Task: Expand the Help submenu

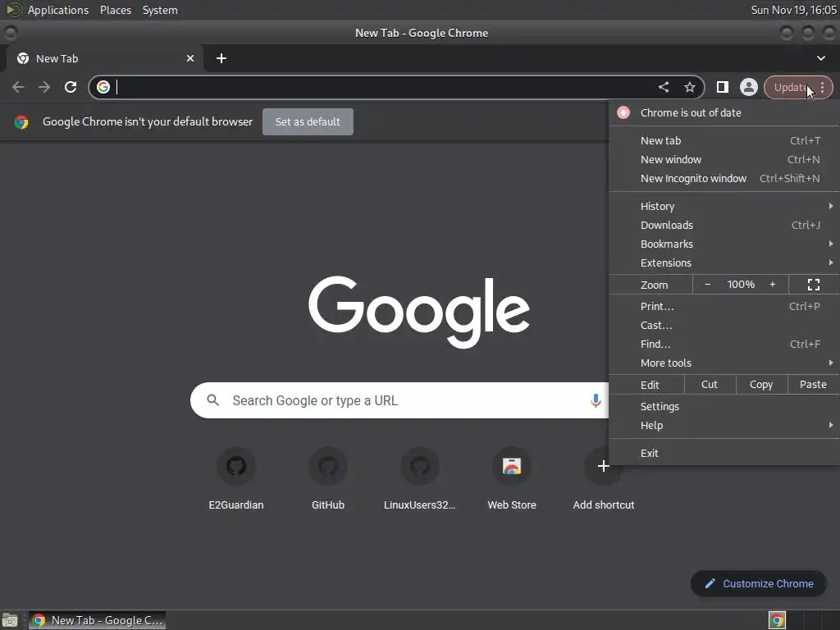Action: coord(724,426)
